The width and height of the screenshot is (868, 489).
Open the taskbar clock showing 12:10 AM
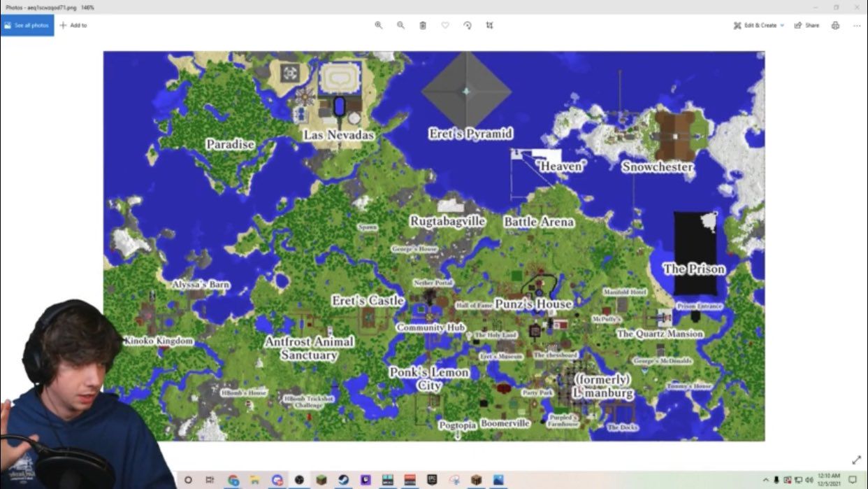829,480
